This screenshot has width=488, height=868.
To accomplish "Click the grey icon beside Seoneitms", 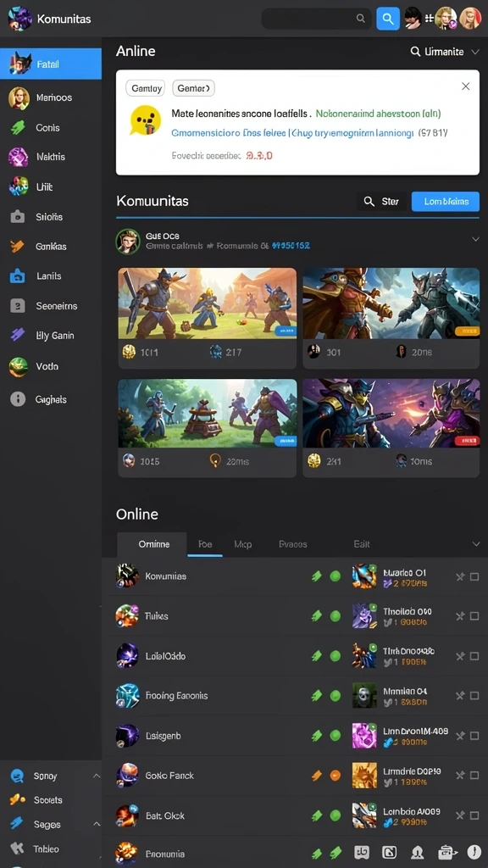I will coord(18,305).
